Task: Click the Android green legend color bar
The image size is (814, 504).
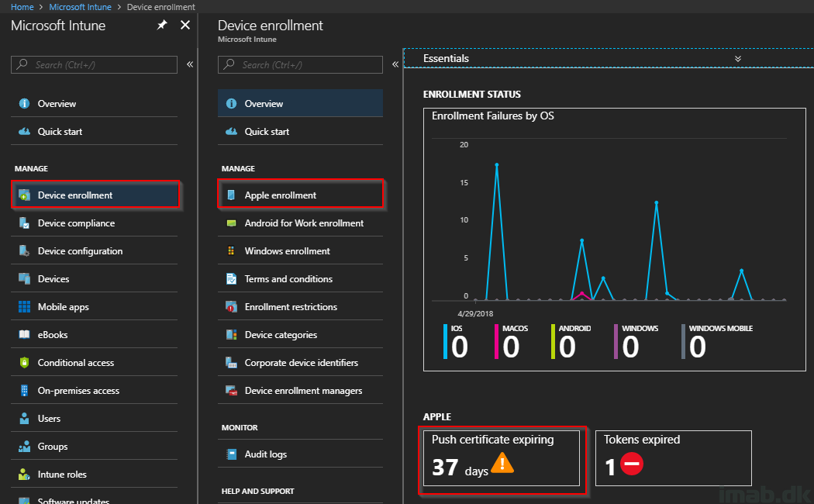Action: tap(553, 341)
